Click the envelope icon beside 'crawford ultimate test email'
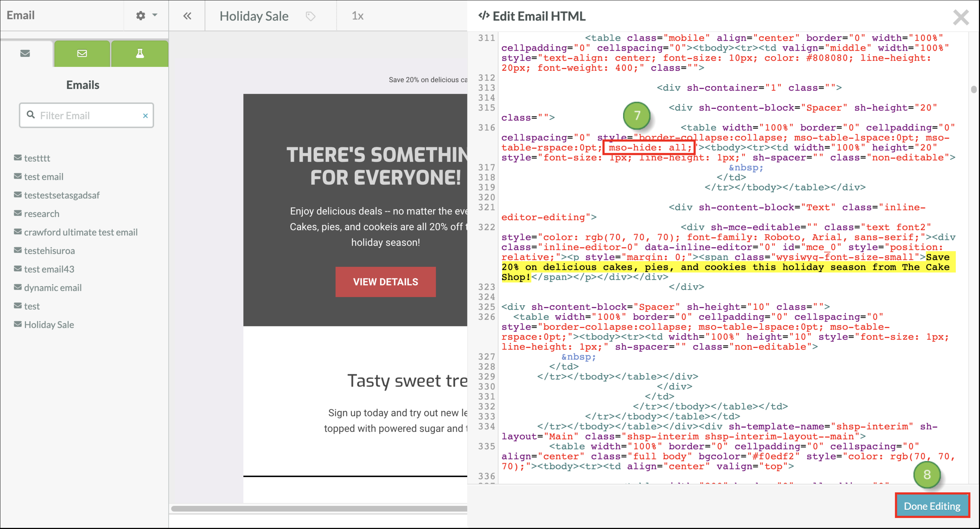The width and height of the screenshot is (980, 529). [17, 231]
